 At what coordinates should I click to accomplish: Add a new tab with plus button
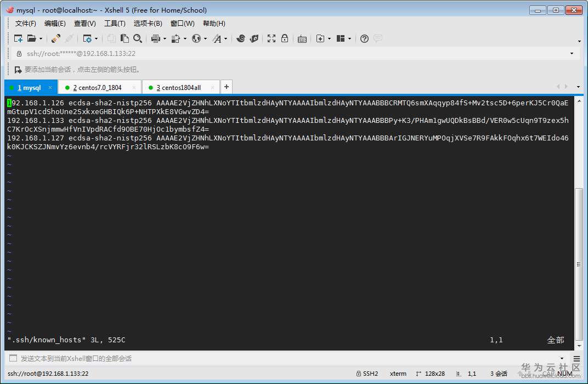(x=227, y=87)
